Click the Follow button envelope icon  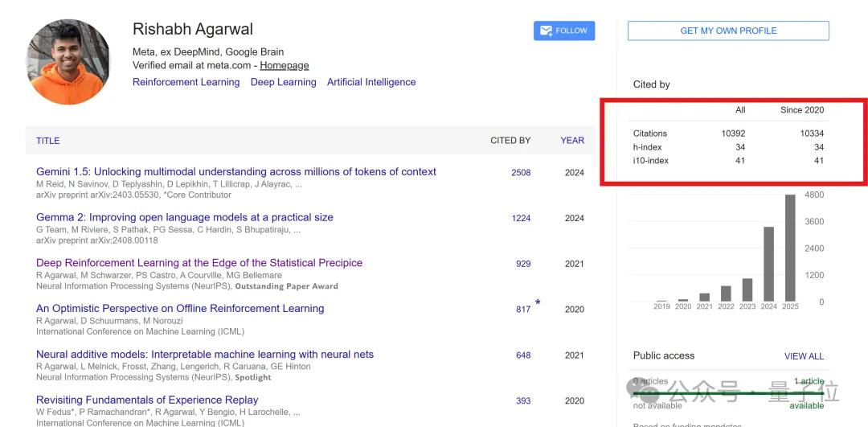click(x=547, y=31)
